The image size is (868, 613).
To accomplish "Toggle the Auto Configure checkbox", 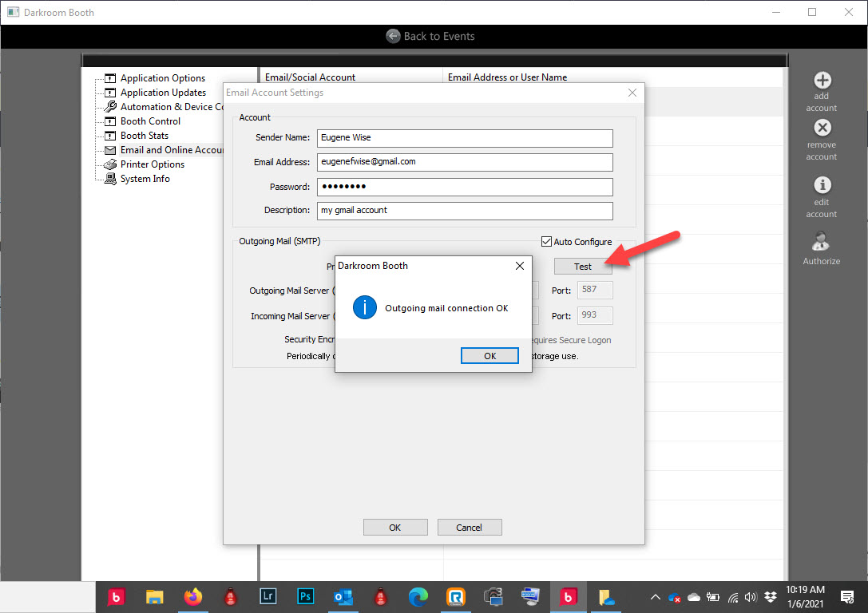I will (546, 242).
